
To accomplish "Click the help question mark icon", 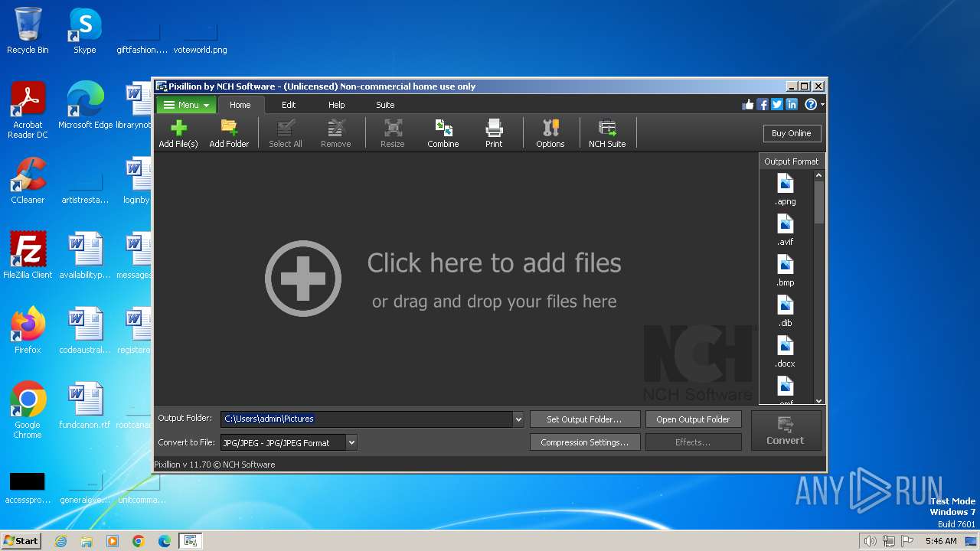I will click(x=811, y=105).
